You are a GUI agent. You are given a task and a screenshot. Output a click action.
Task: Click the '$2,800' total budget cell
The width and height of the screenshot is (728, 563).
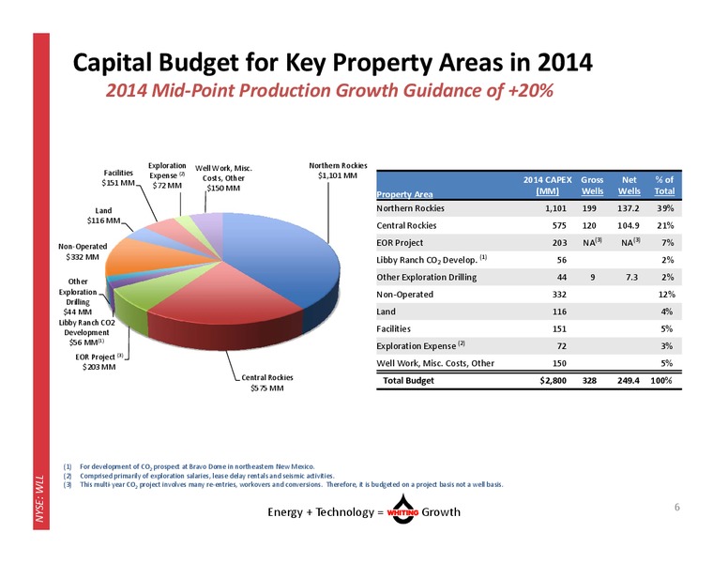[553, 380]
